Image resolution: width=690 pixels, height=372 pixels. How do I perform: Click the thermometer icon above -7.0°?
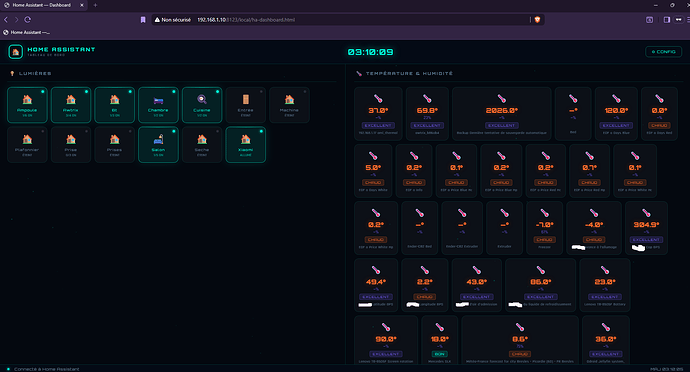[544, 213]
